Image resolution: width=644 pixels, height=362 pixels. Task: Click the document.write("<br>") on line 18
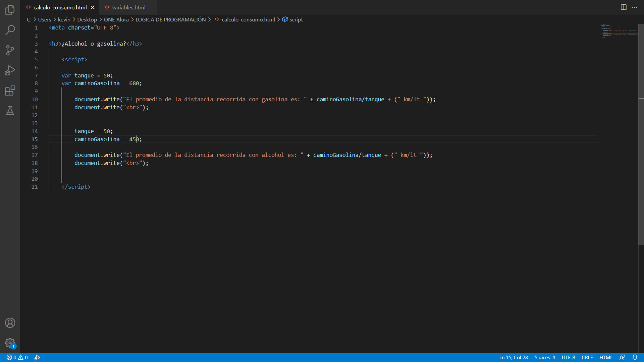coord(111,163)
